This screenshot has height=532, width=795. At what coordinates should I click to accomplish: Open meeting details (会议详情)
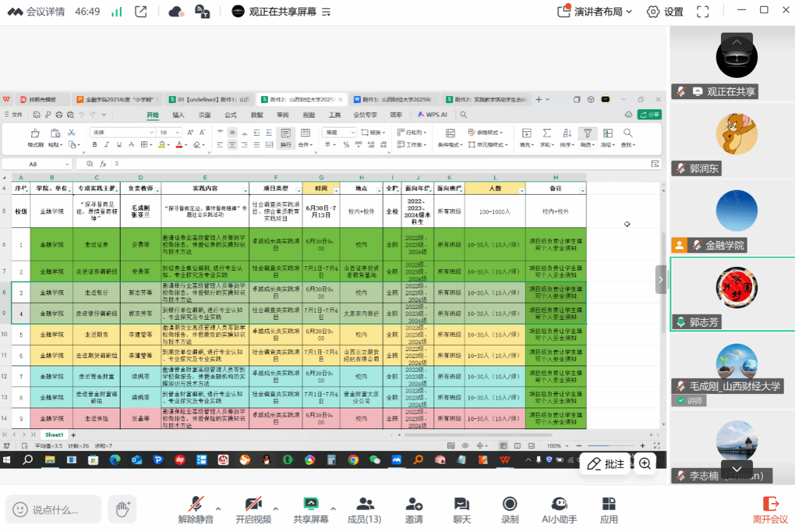click(36, 12)
